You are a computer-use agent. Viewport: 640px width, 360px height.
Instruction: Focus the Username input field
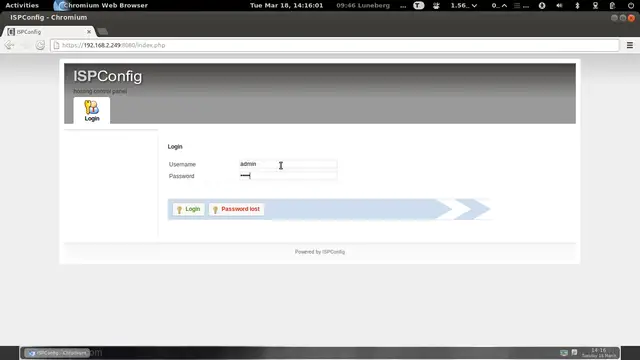(288, 164)
